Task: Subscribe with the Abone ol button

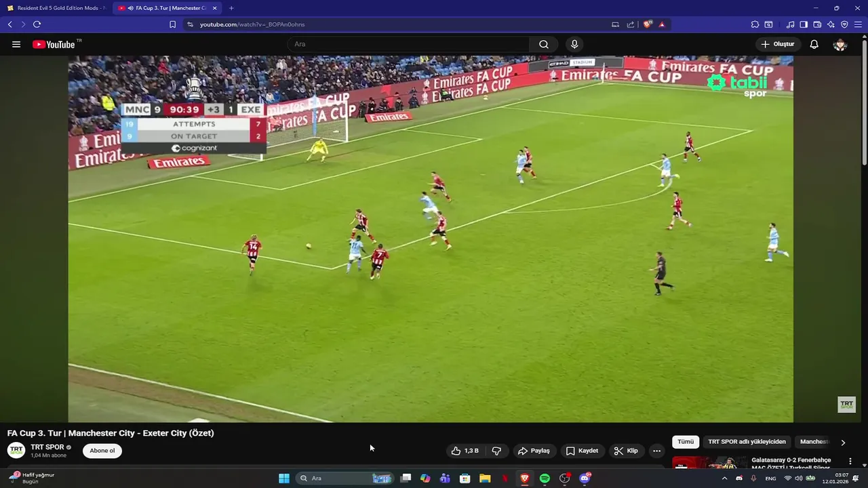Action: pos(102,451)
